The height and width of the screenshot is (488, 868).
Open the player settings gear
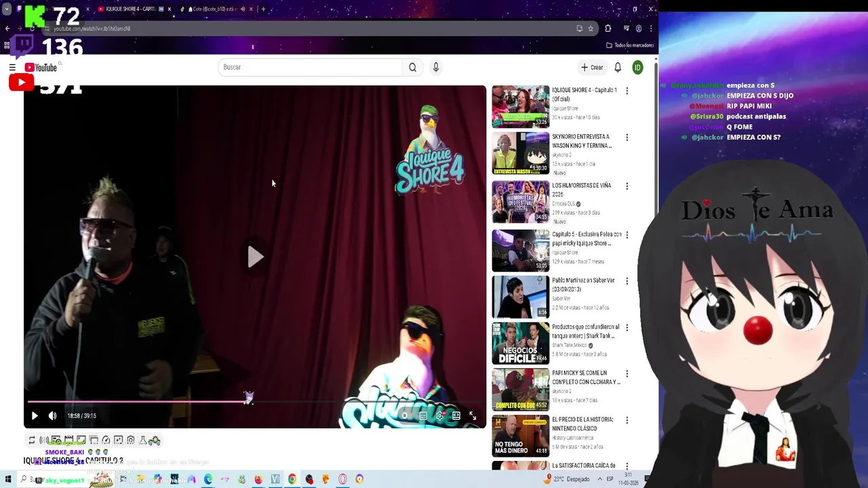pos(439,415)
